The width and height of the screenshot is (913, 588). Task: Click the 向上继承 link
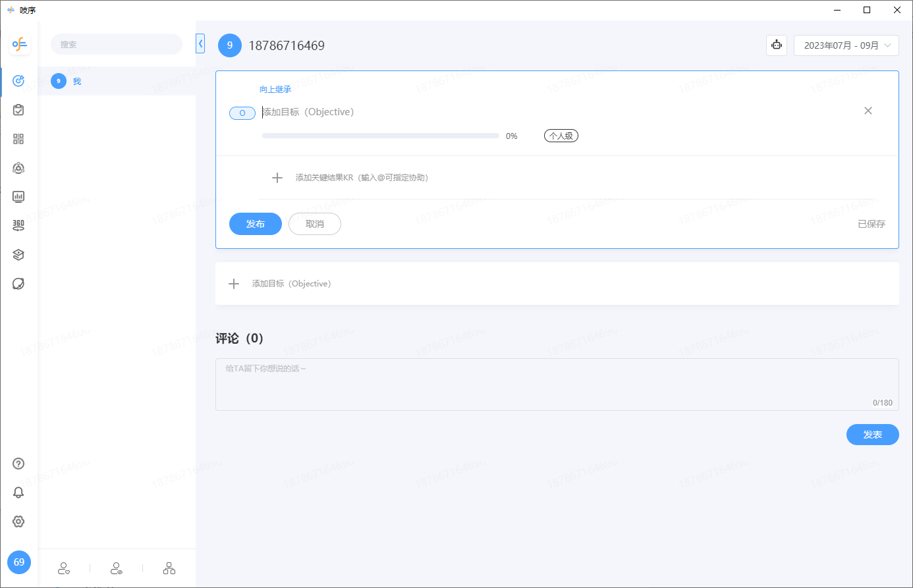click(x=275, y=90)
